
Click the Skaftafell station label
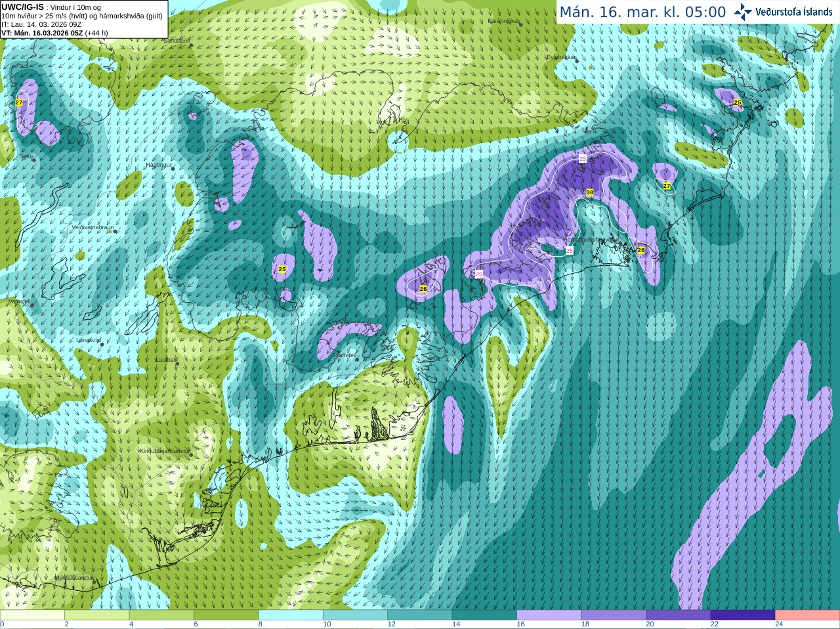(345, 355)
